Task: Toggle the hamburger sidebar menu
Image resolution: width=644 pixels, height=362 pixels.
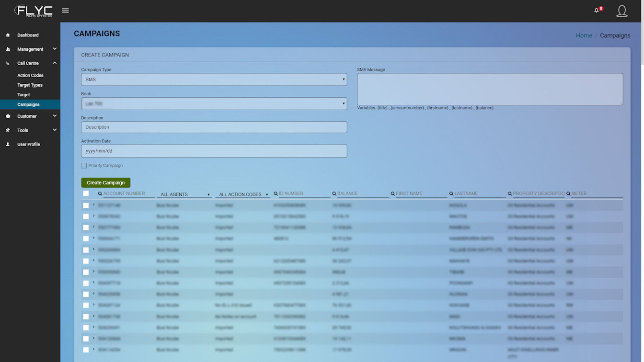Action: [65, 10]
